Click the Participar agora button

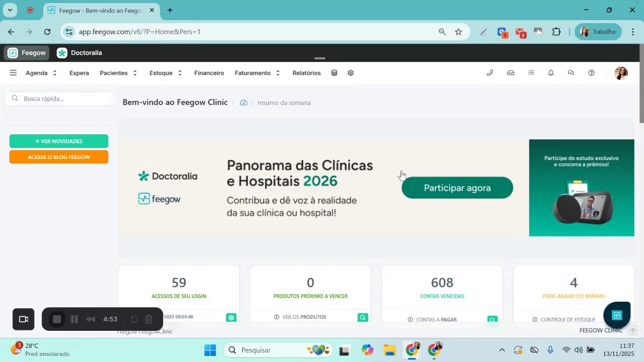pyautogui.click(x=457, y=188)
